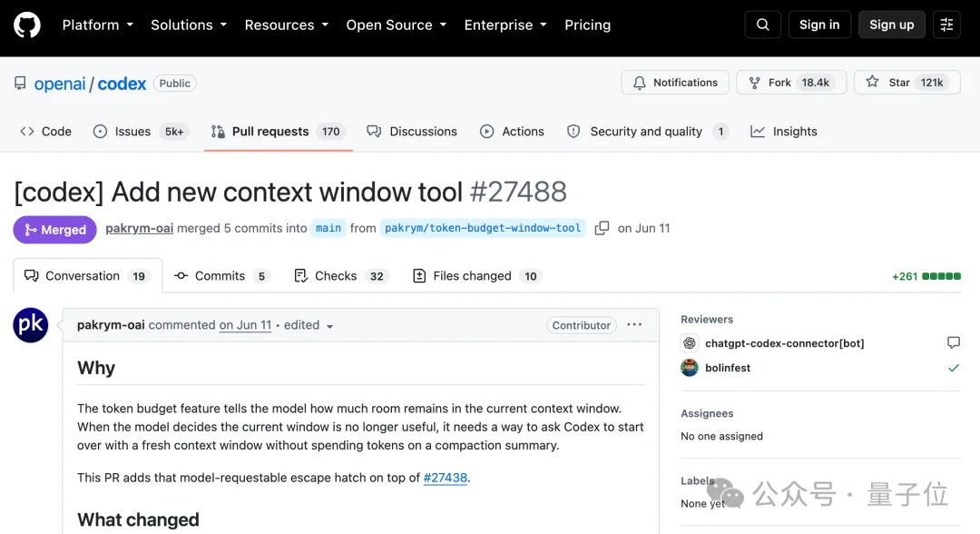Open the openai organization link
Viewport: 980px width, 534px height.
pos(59,84)
